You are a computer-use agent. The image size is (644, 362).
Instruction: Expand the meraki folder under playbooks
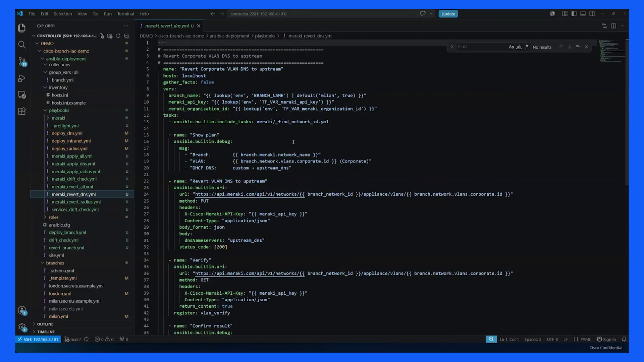pos(58,118)
